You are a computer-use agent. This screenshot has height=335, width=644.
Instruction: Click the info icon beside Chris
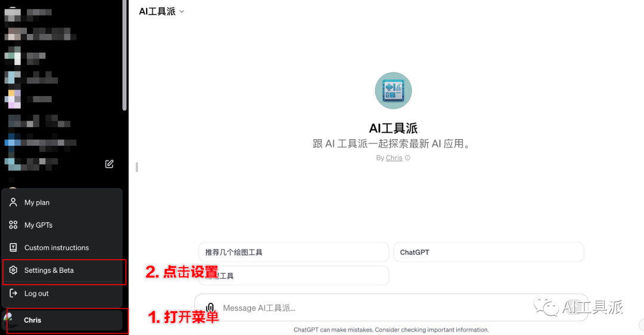[407, 158]
